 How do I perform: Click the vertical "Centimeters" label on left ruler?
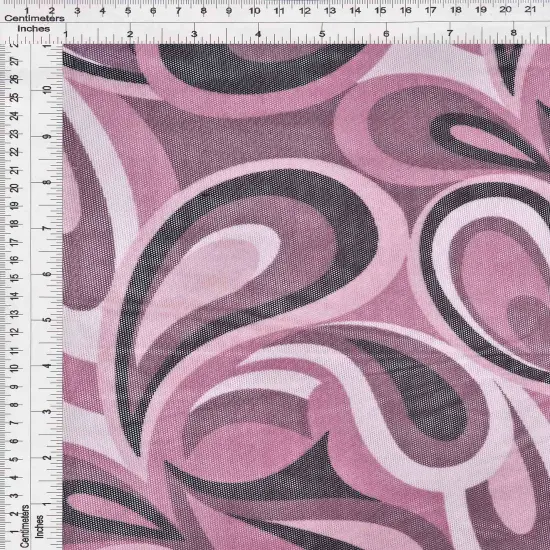[24, 526]
